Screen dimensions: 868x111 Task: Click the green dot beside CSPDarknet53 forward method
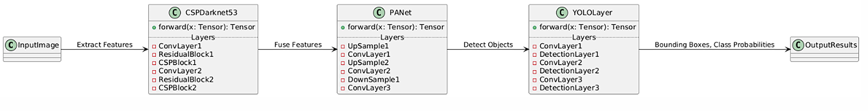coord(154,28)
